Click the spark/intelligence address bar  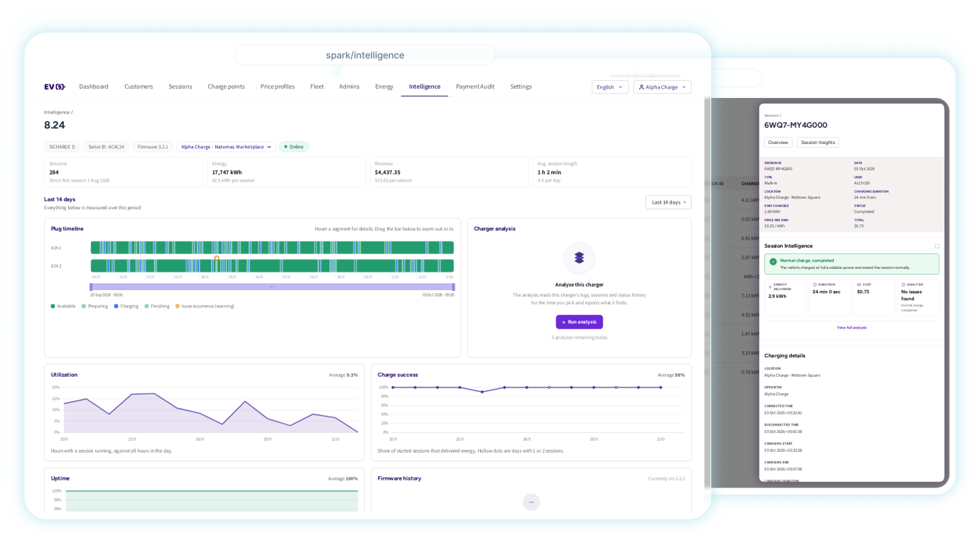point(365,55)
